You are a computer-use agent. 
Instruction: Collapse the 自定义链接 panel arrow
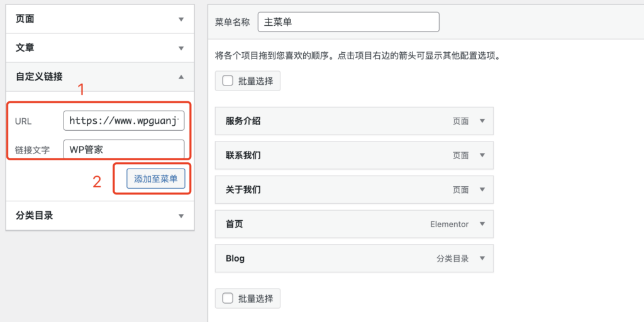[x=181, y=77]
